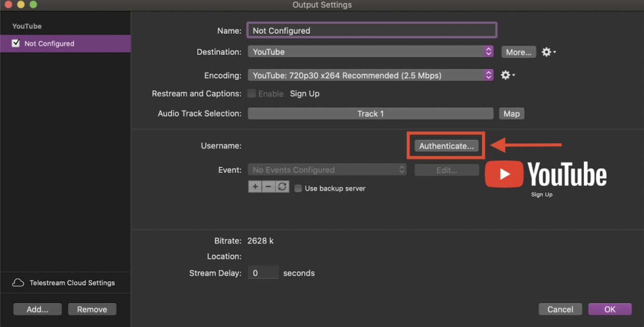Click More destinations button
The height and width of the screenshot is (327, 644).
tap(519, 52)
